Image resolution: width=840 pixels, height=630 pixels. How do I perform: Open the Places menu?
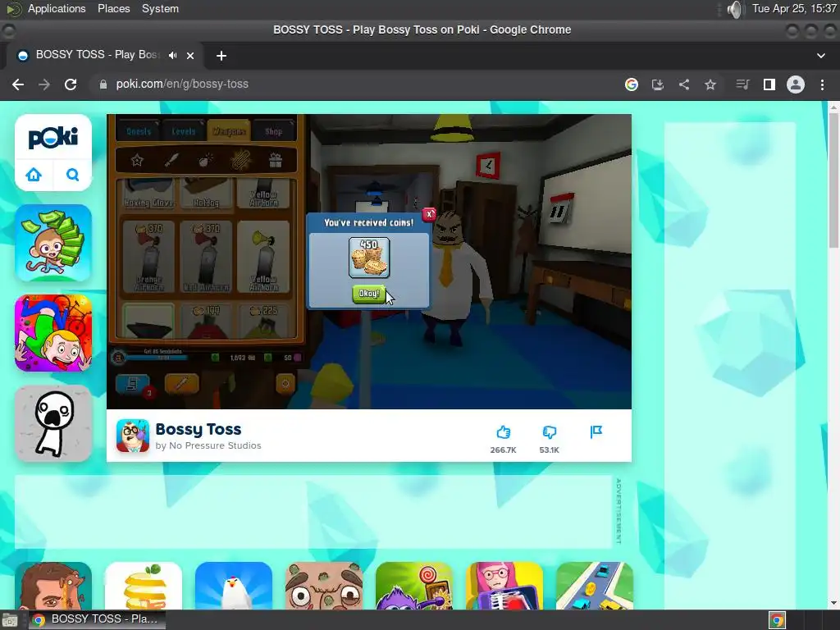click(113, 8)
